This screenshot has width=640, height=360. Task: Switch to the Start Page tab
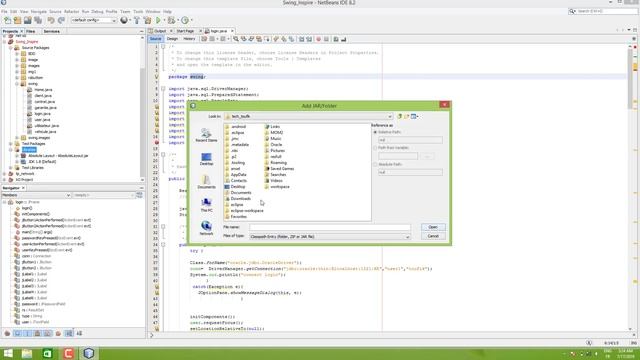pos(185,31)
